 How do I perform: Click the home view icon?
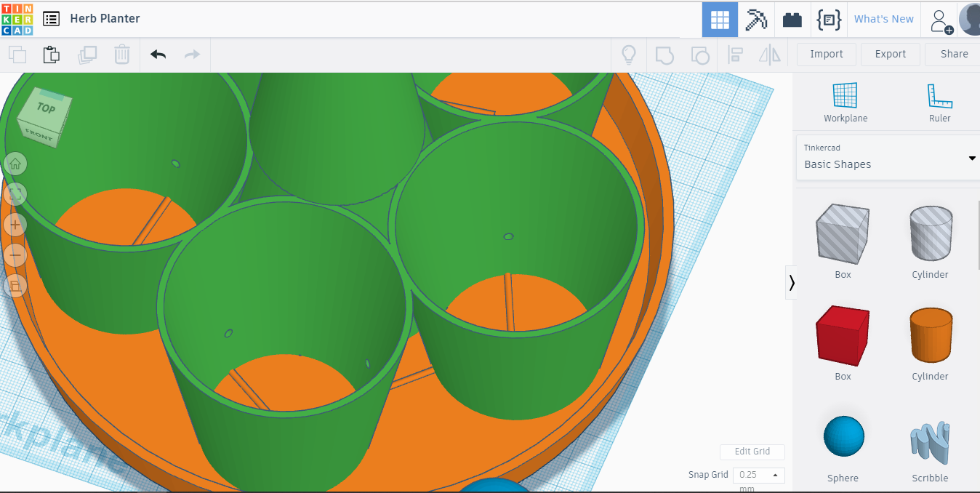coord(15,164)
